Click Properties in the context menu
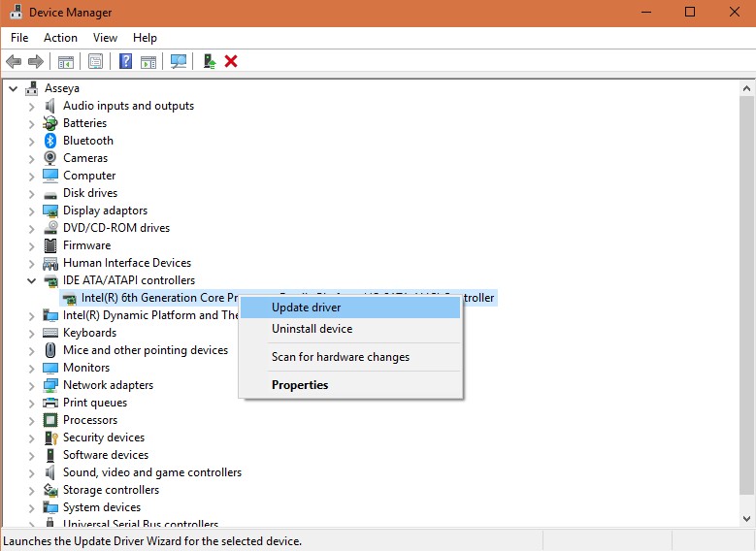The width and height of the screenshot is (756, 551). [300, 385]
